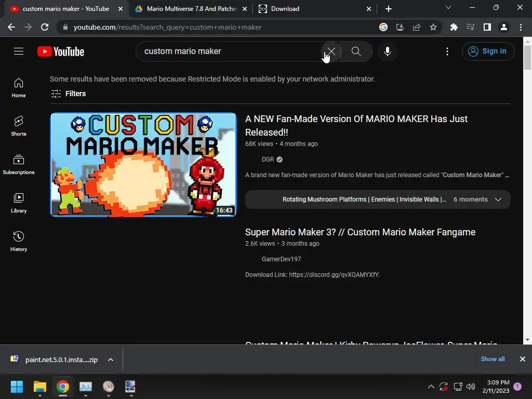Screen dimensions: 532x399
Task: Close the custom mario maker YouTube tab
Action: click(121, 9)
